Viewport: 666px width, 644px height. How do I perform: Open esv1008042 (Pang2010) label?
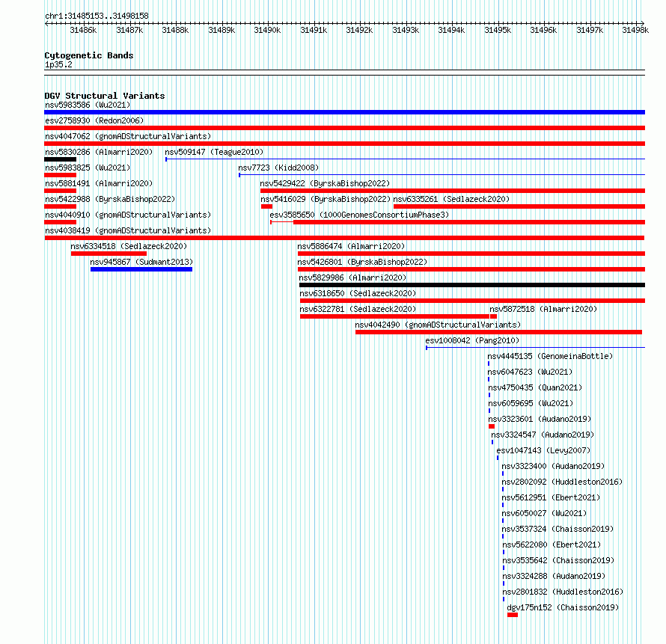pyautogui.click(x=472, y=340)
